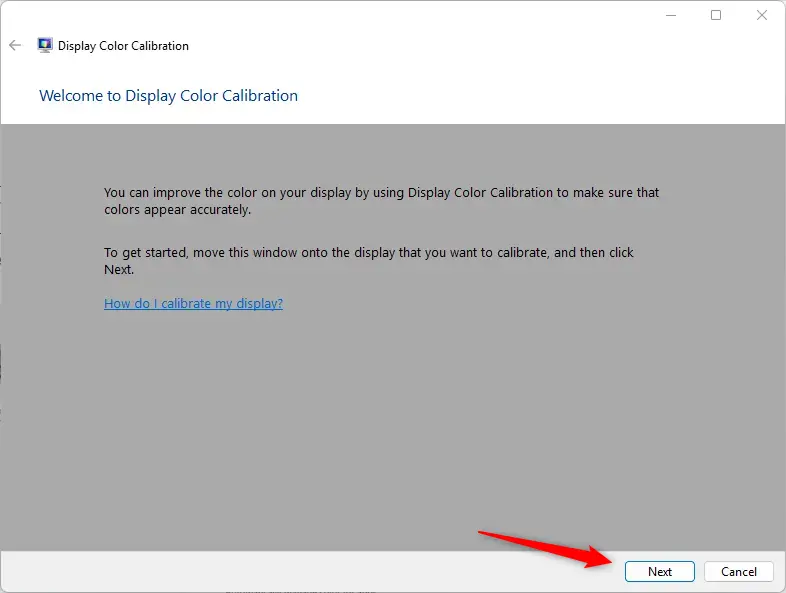This screenshot has width=786, height=593.
Task: Click the red arrow annotation pointing to Next
Action: [x=546, y=548]
